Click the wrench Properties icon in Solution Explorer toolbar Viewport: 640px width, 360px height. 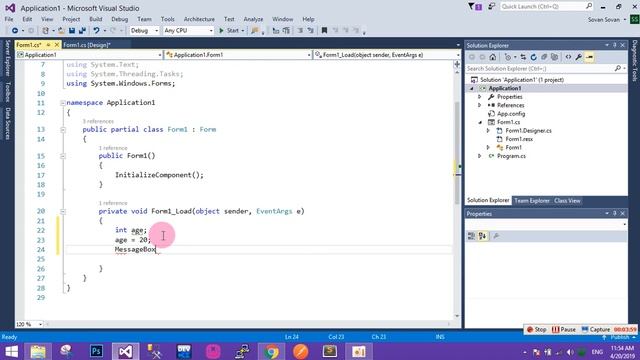pyautogui.click(x=579, y=57)
